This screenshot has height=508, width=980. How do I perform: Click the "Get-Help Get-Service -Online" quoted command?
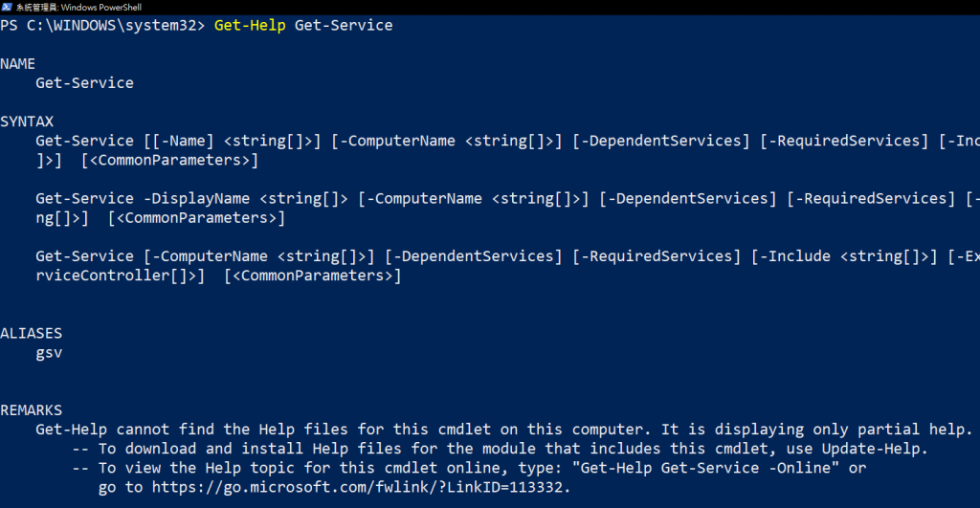[705, 468]
